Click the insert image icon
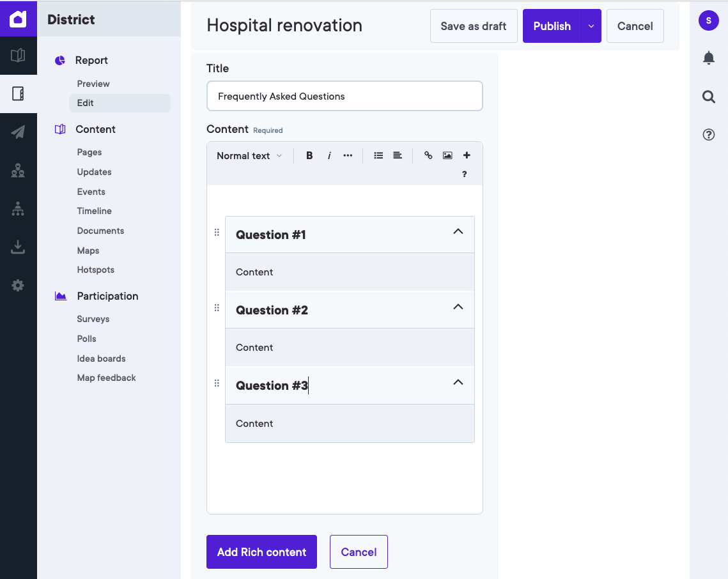Image resolution: width=728 pixels, height=579 pixels. point(447,155)
